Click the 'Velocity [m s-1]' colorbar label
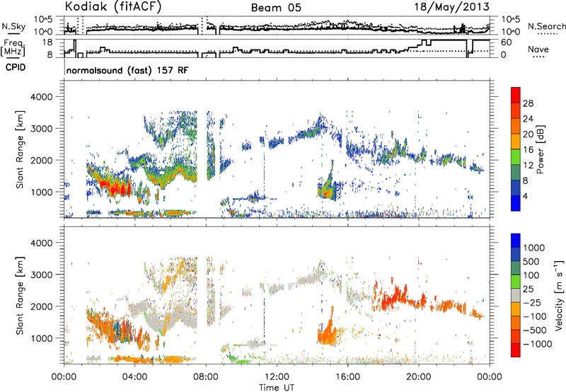The height and width of the screenshot is (392, 566). coord(559,295)
